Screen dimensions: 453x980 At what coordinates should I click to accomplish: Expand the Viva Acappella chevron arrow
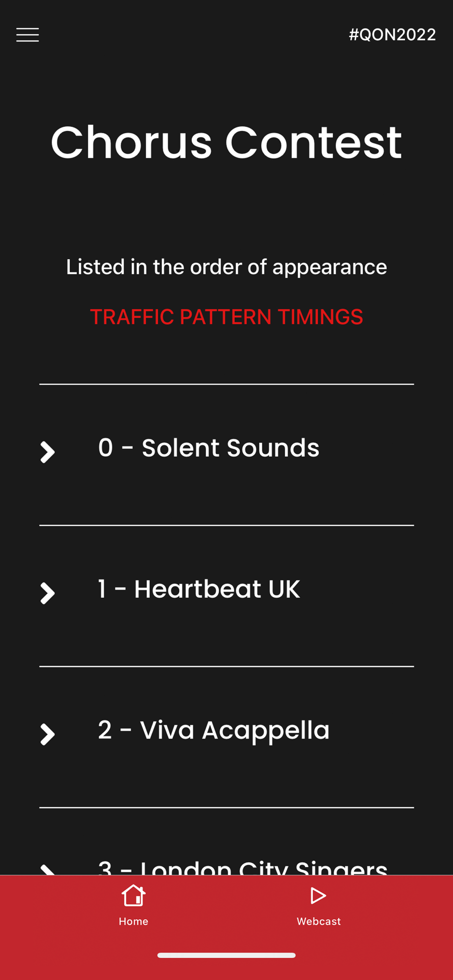click(x=48, y=734)
